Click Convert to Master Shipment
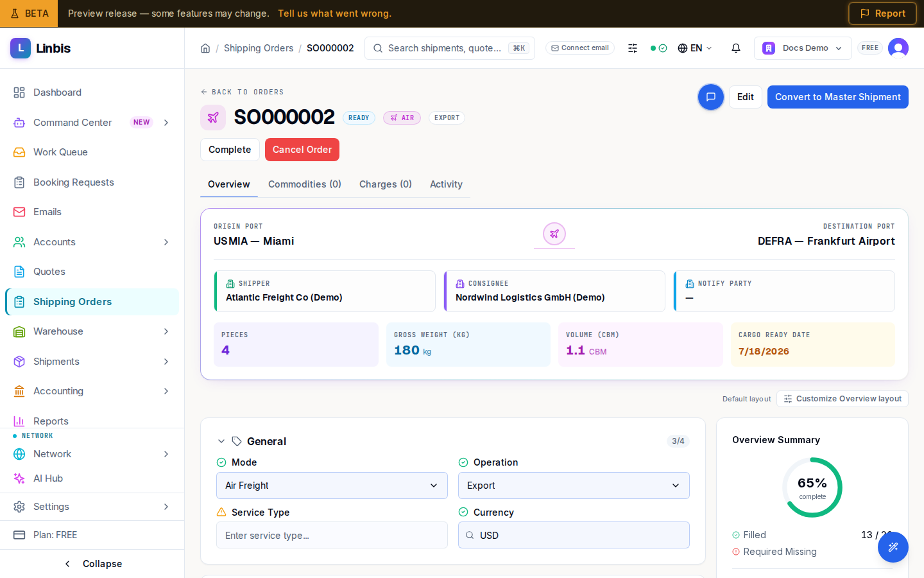Screen dimensions: 924x578 [x=838, y=97]
